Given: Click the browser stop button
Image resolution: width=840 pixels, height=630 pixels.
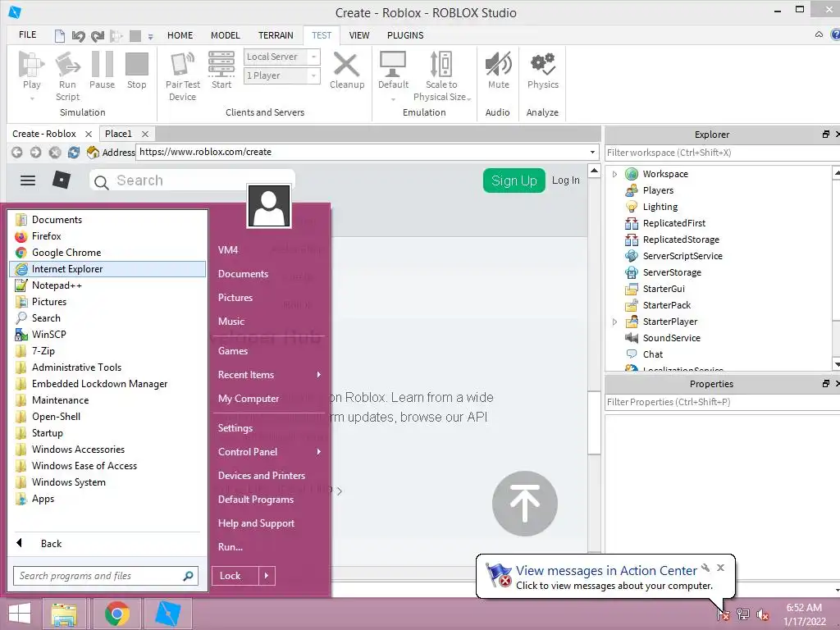Looking at the screenshot, I should tap(55, 152).
